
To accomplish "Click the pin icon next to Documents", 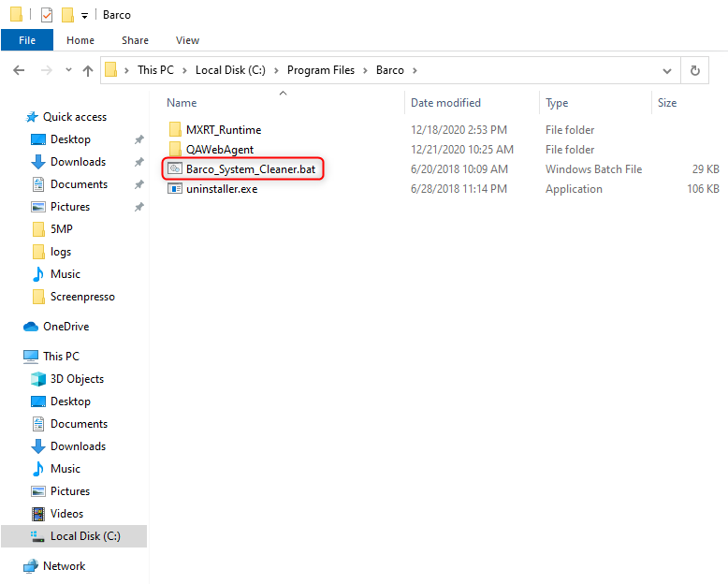I will click(x=138, y=184).
